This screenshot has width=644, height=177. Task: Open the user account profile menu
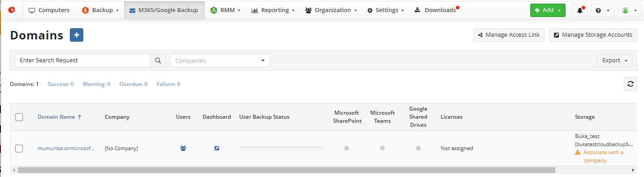click(x=629, y=10)
